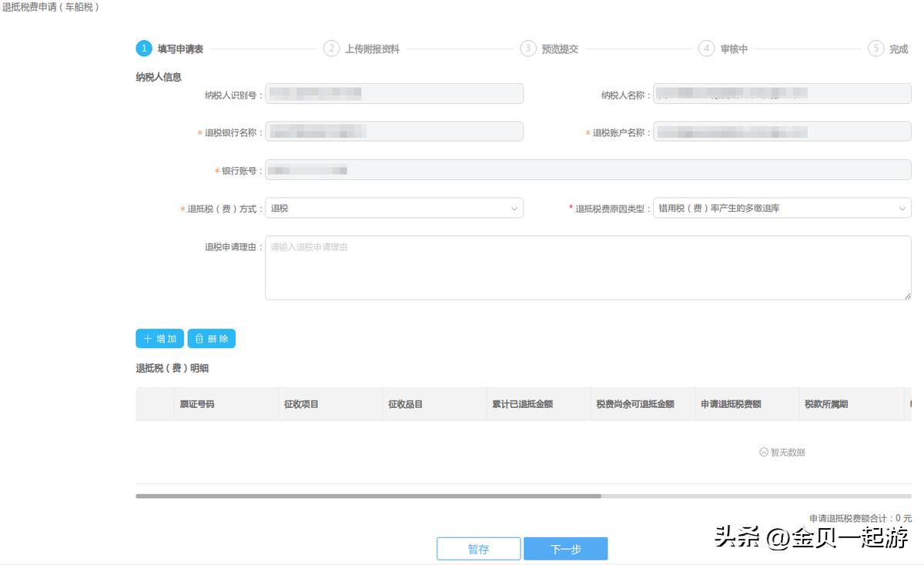Click the chevron icon in the 退税 field
The width and height of the screenshot is (924, 565).
(x=514, y=208)
